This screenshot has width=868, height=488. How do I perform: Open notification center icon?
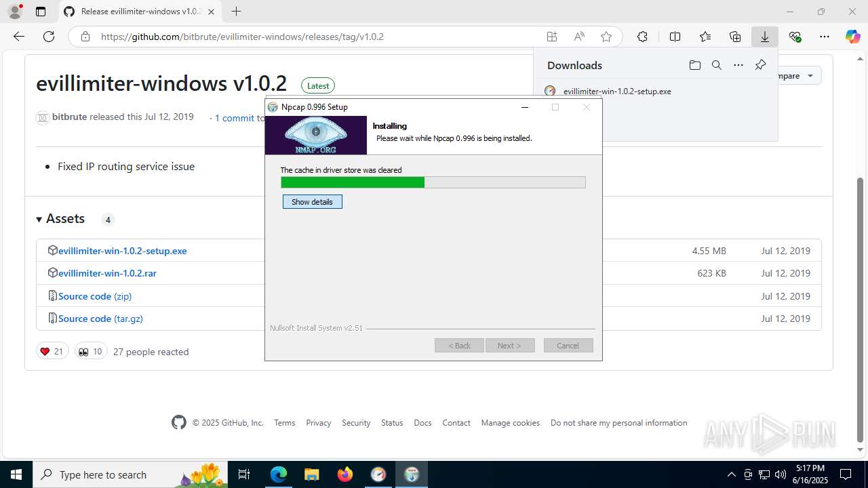(846, 474)
